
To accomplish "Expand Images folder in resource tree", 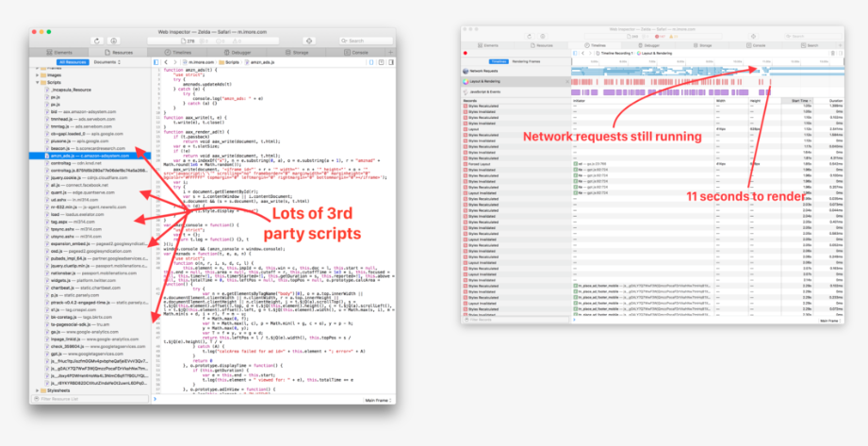I will [38, 74].
